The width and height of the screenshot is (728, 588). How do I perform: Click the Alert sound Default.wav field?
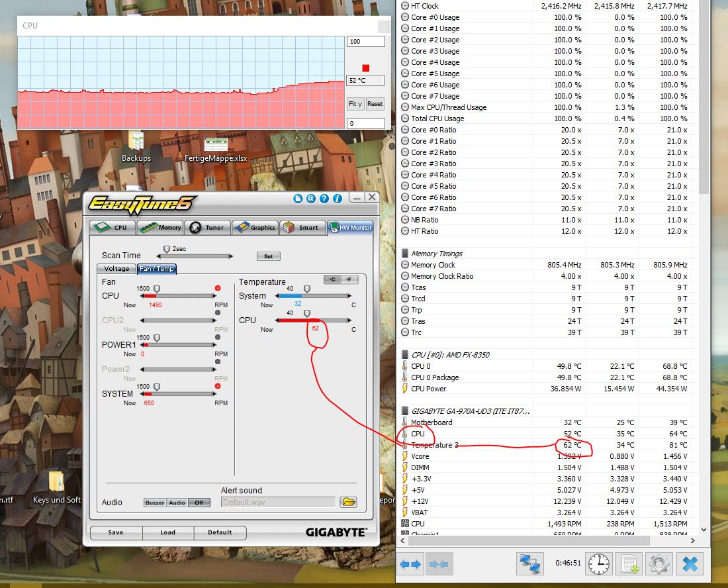[278, 502]
